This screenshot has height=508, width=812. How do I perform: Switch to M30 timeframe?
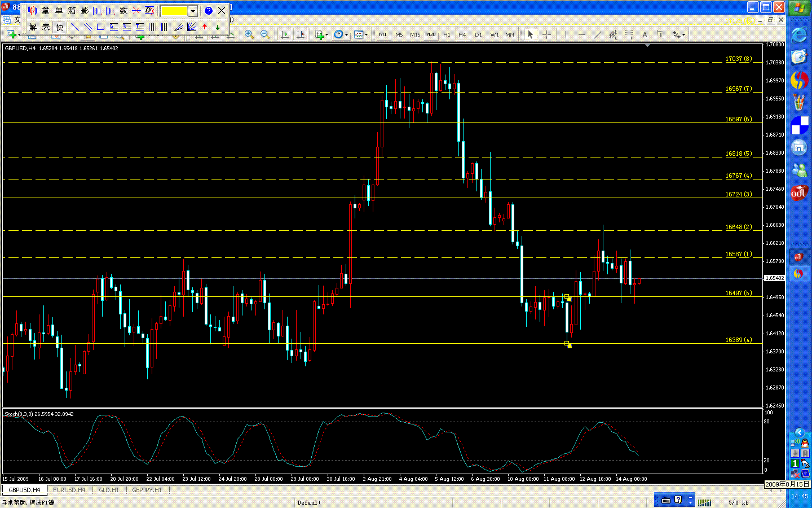431,34
